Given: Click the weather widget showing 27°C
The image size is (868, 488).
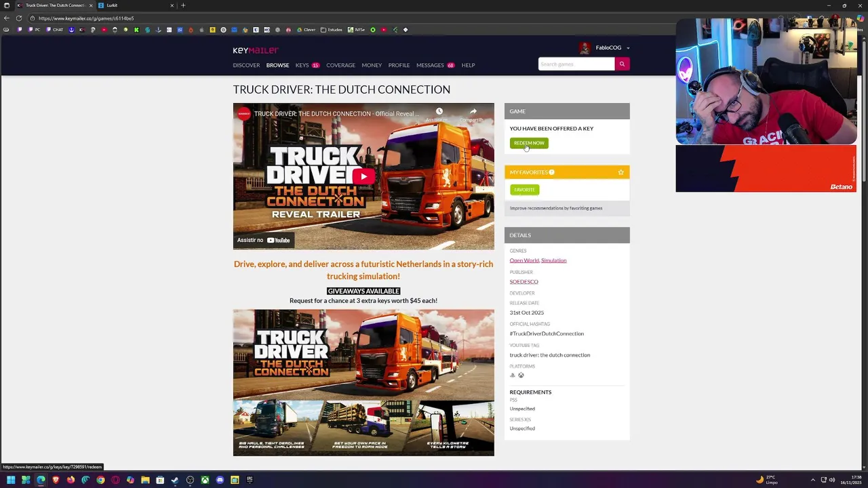Looking at the screenshot, I should 767,480.
